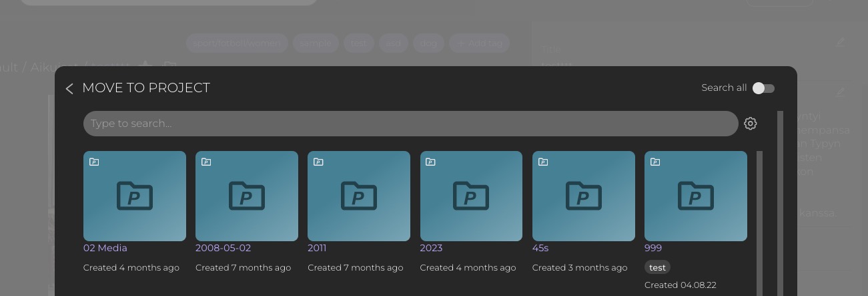The height and width of the screenshot is (296, 868).
Task: Select the 2008-05-02 project name
Action: pyautogui.click(x=223, y=248)
